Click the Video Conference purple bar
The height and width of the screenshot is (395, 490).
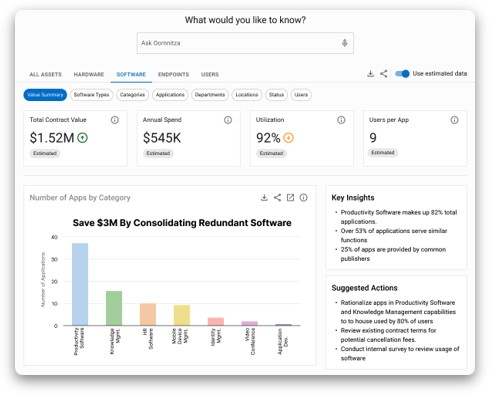[x=250, y=323]
